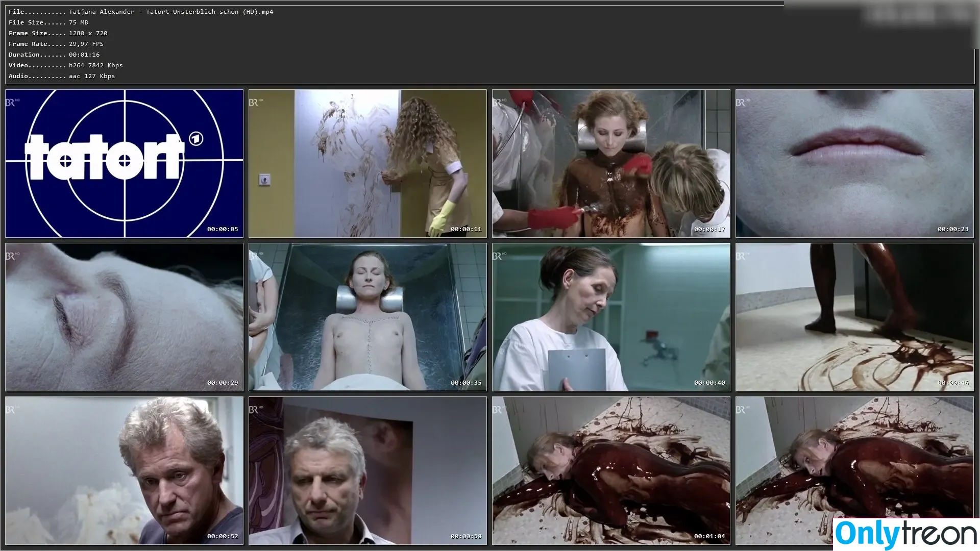Open the tatort logo thumbnail at 00:00:05
Image resolution: width=980 pixels, height=551 pixels.
pos(124,164)
